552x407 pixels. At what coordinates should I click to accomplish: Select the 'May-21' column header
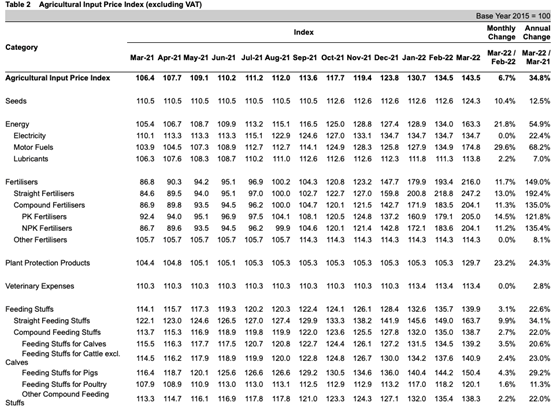196,57
